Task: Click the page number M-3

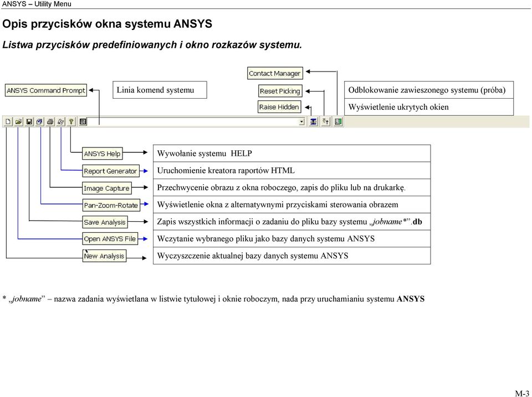Action: click(x=522, y=393)
